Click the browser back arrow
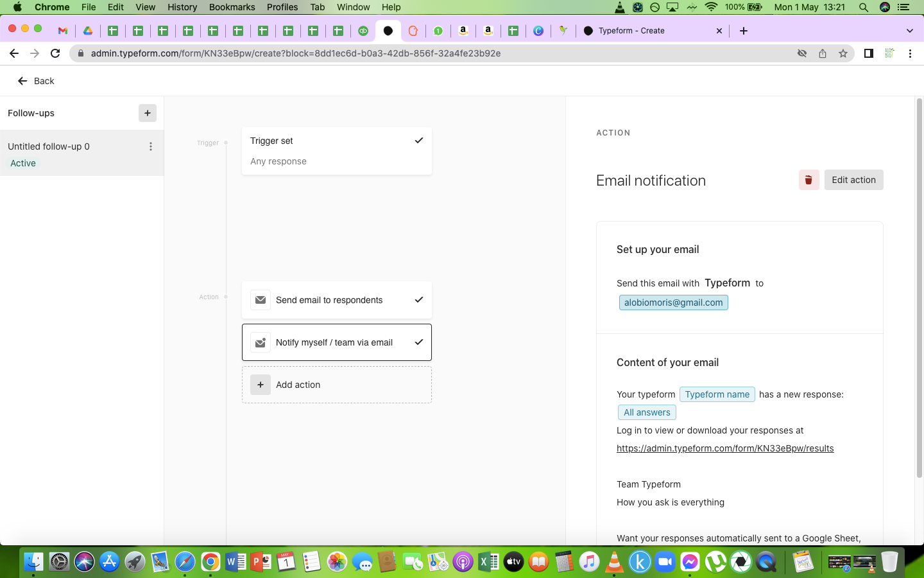The image size is (924, 578). tap(14, 53)
